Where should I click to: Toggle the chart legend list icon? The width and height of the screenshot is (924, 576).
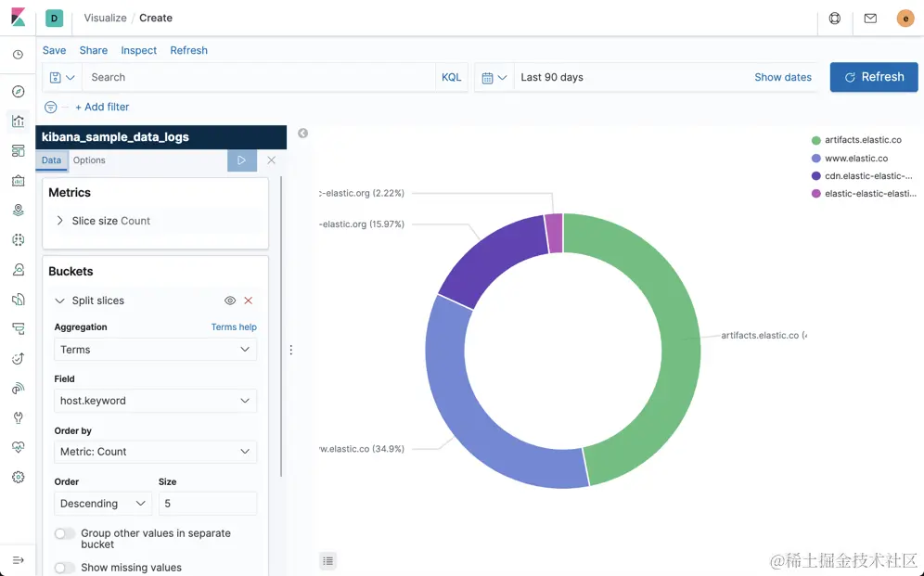tap(328, 560)
